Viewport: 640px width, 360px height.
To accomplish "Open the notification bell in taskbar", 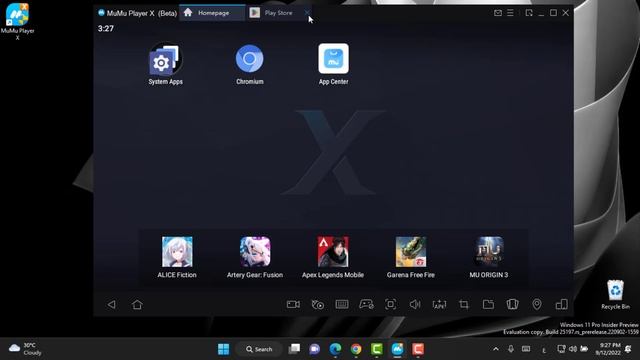I will pyautogui.click(x=629, y=349).
